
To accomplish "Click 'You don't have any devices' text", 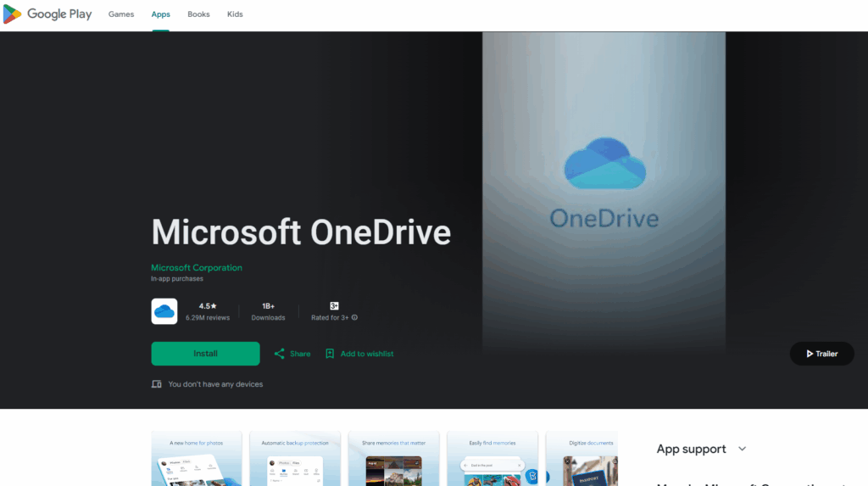I will point(215,384).
